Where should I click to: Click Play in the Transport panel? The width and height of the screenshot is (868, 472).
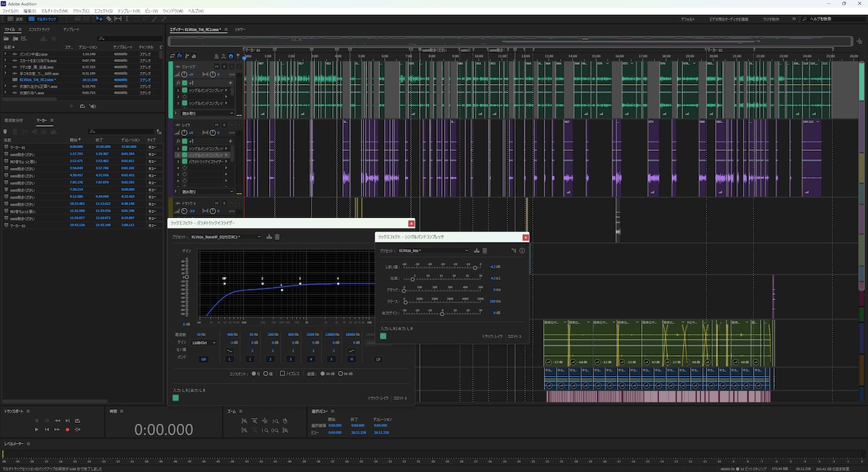pyautogui.click(x=36, y=429)
